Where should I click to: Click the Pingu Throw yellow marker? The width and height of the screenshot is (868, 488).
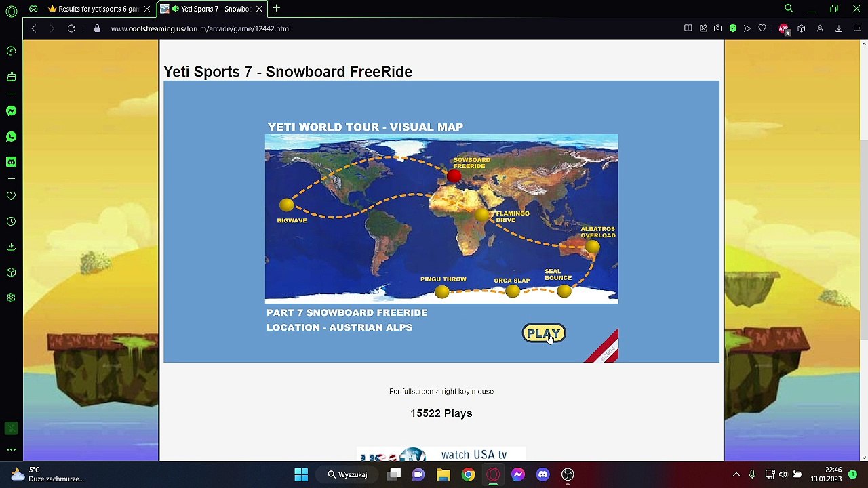[x=442, y=291]
